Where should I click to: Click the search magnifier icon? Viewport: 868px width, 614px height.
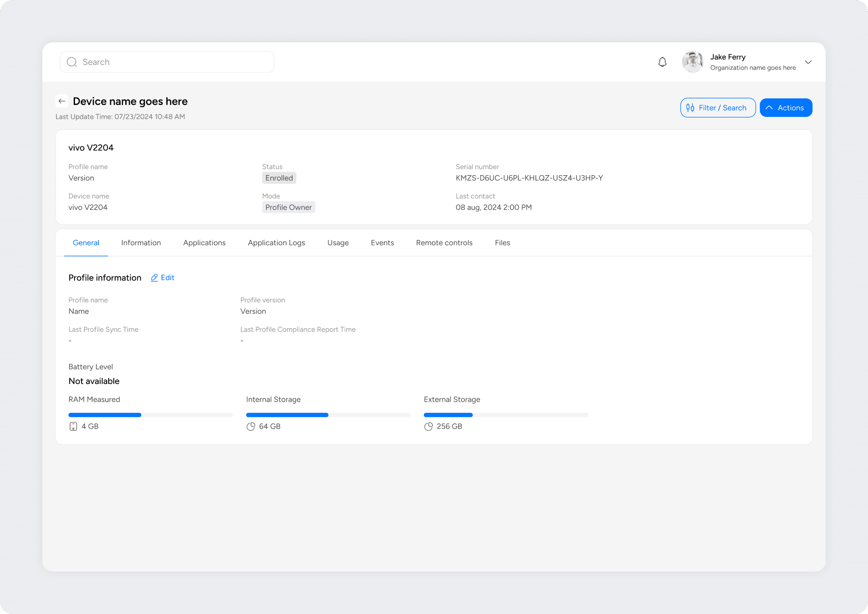tap(72, 62)
